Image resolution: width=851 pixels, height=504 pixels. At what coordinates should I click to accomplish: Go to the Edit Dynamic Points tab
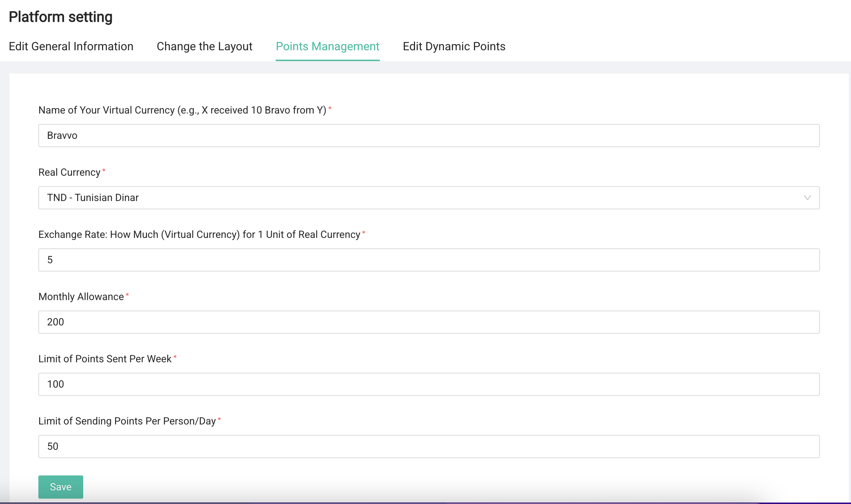tap(454, 46)
